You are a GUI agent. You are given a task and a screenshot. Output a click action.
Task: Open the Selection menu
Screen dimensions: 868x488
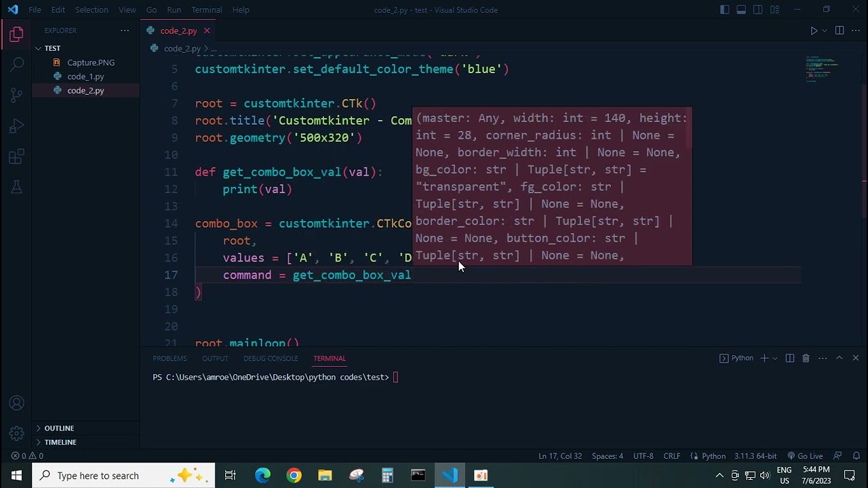coord(92,9)
